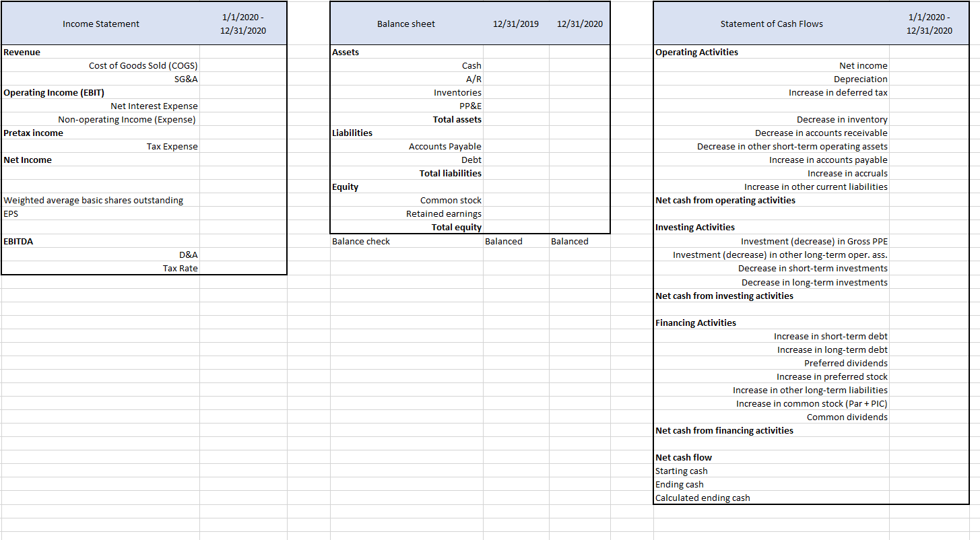Select the Cost of Goods Sold (COGS) cell
Screen dimensions: 980x540
coord(143,65)
